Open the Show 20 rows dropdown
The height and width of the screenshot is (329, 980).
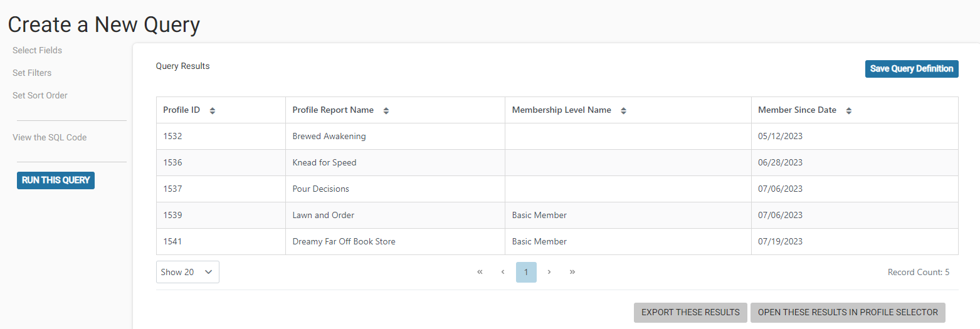187,272
